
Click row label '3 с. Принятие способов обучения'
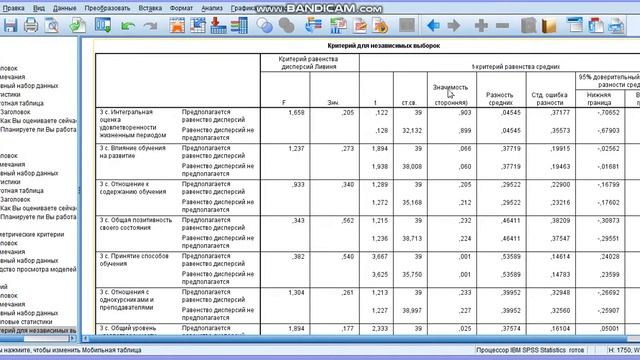tap(134, 260)
